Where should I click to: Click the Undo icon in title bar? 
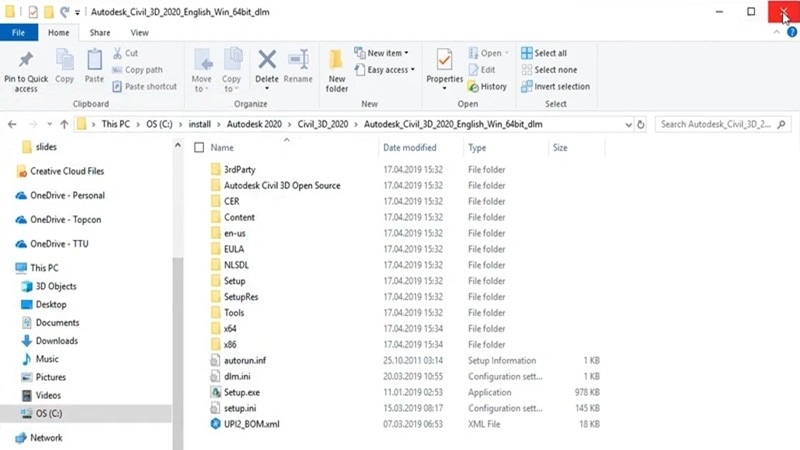tap(64, 12)
